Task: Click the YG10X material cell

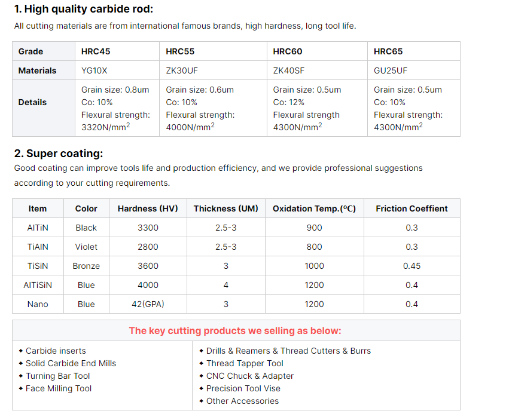Action: tap(95, 70)
